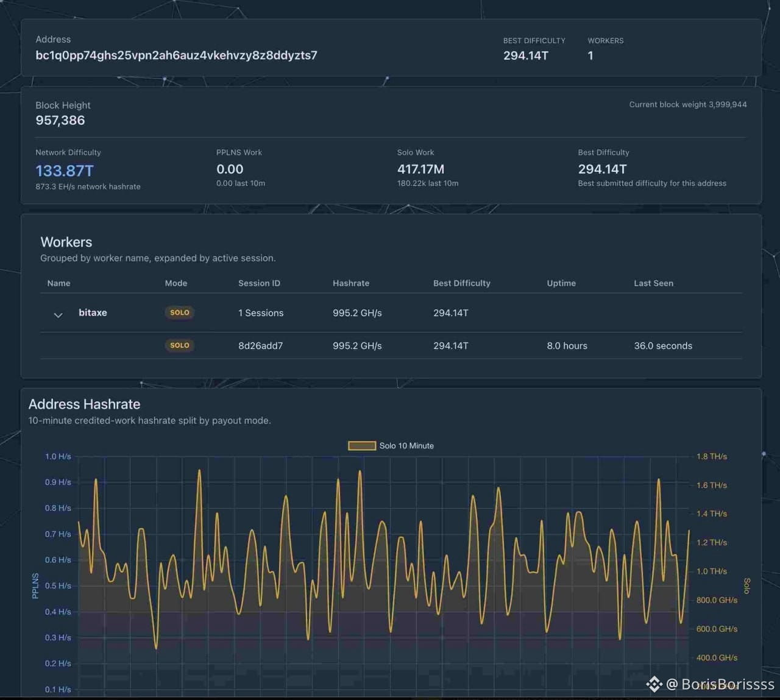Sort by Best Difficulty column header

[462, 283]
